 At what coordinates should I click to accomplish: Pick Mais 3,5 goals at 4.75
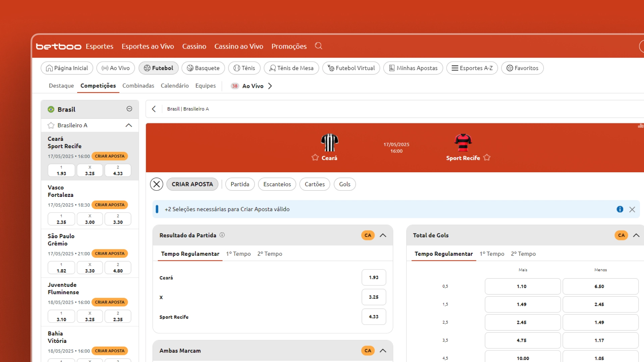click(523, 340)
